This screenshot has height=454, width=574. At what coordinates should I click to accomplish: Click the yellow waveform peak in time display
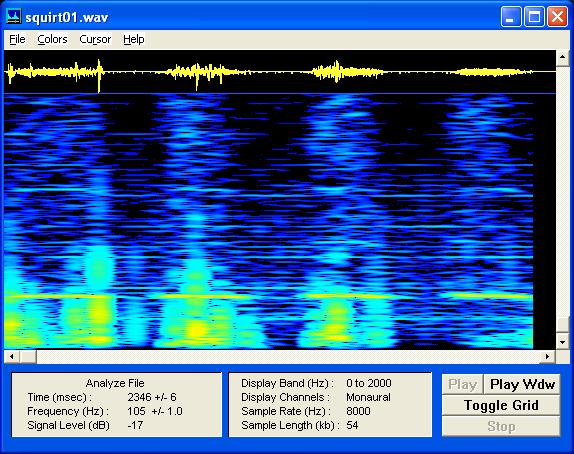coord(99,75)
